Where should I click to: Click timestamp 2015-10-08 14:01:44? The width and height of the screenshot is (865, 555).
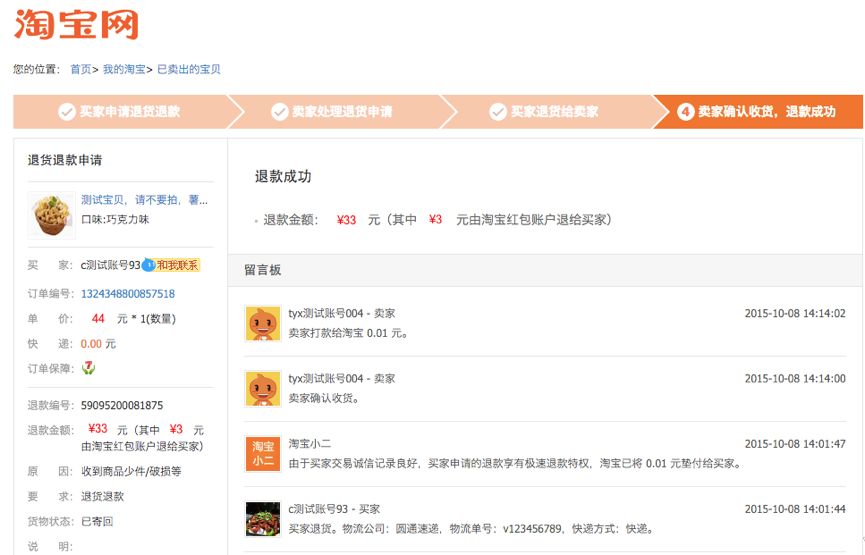click(x=795, y=509)
